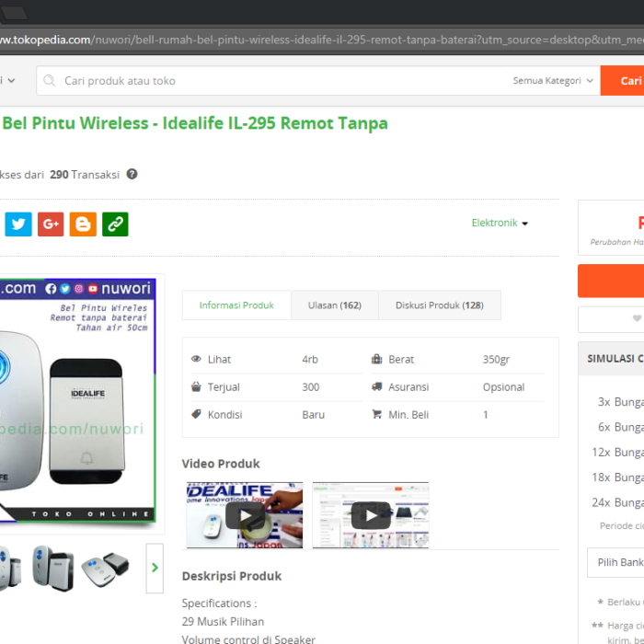The height and width of the screenshot is (644, 644).
Task: Share product on Twitter
Action: pos(18,224)
